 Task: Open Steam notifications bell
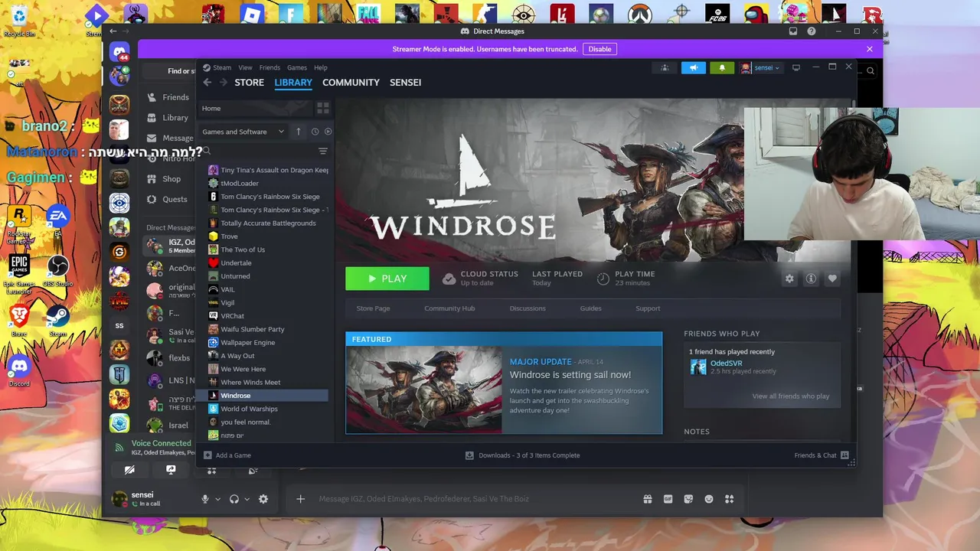(721, 67)
